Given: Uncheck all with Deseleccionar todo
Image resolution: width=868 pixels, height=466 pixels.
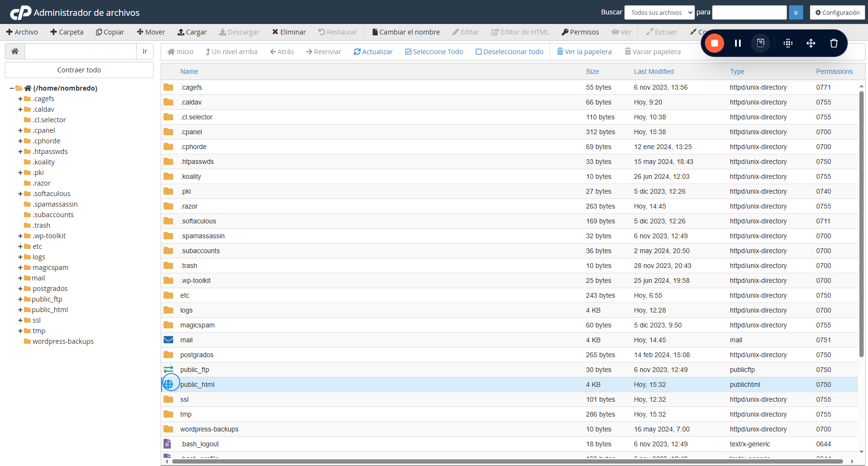Looking at the screenshot, I should [x=509, y=52].
